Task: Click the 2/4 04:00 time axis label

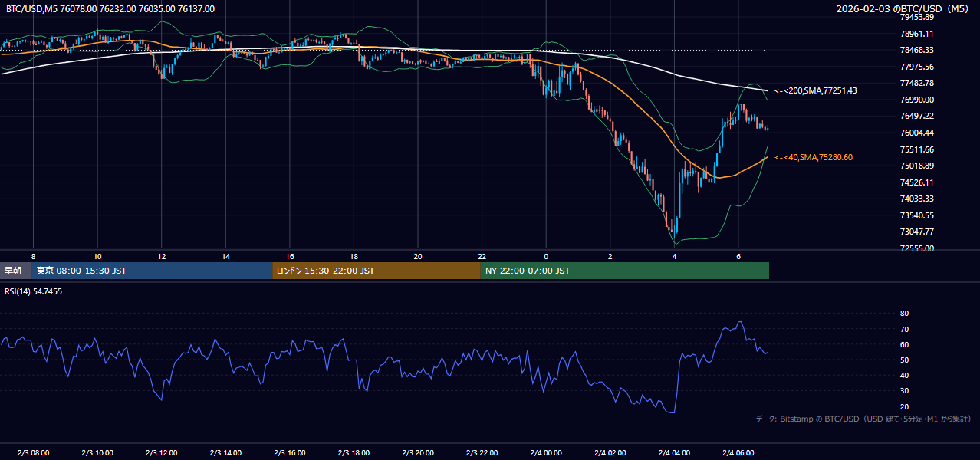Action: pyautogui.click(x=674, y=453)
